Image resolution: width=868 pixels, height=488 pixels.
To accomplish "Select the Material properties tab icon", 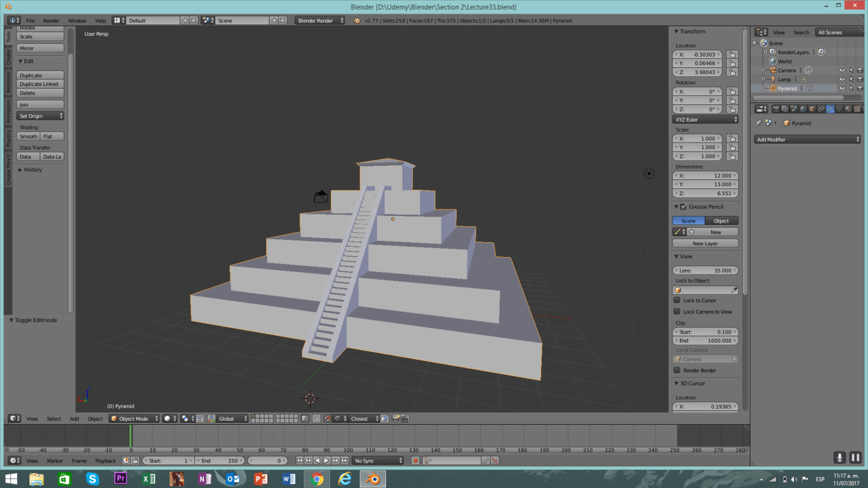I will [848, 109].
